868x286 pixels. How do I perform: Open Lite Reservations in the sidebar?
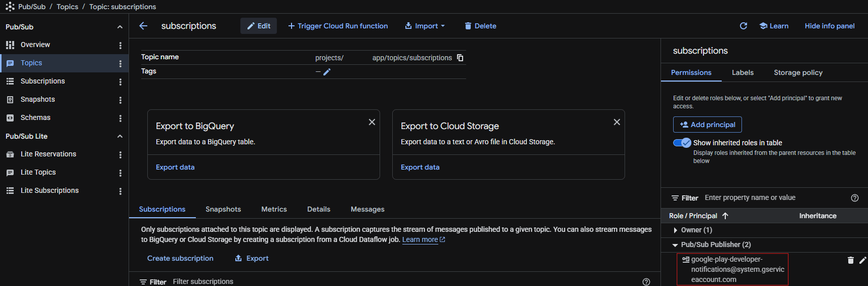pos(48,154)
